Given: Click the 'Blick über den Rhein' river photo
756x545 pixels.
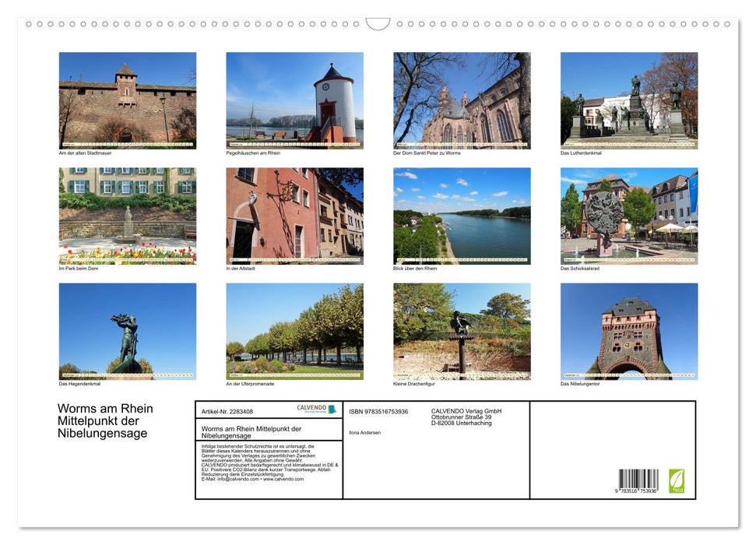Looking at the screenshot, I should click(x=462, y=216).
